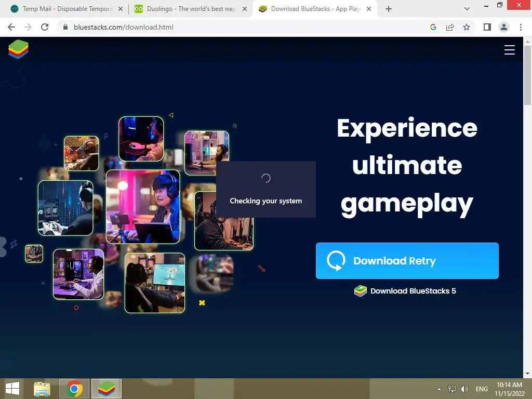
Task: Click the page vertical scrollbar thumb
Action: pyautogui.click(x=527, y=75)
